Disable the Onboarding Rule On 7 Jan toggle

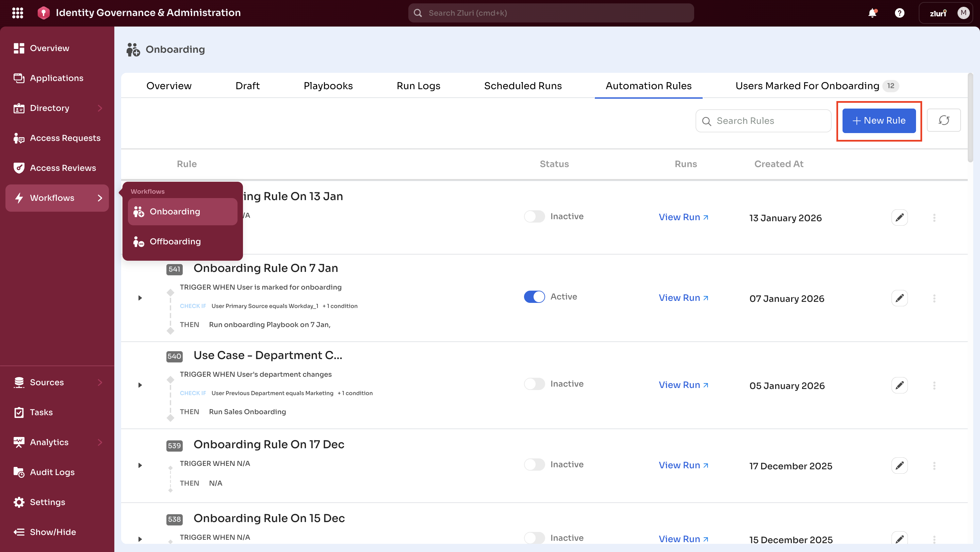(x=534, y=297)
